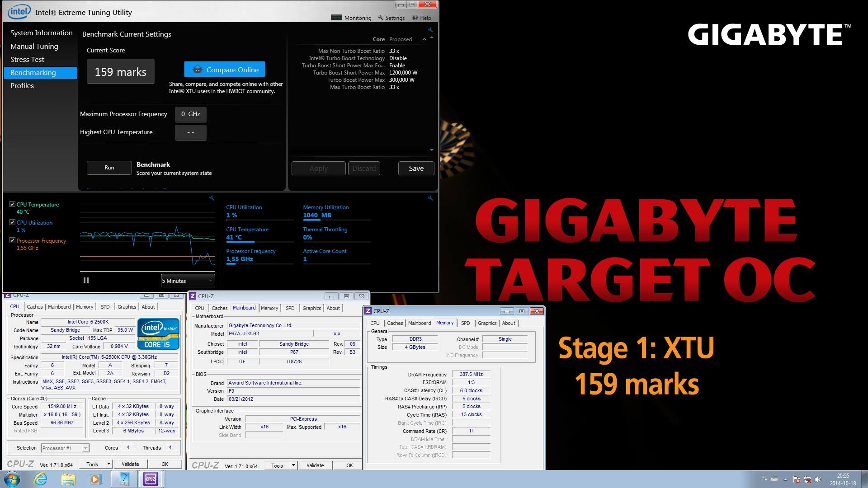Click Save in proposed settings panel
Image resolution: width=868 pixels, height=488 pixels.
(416, 168)
